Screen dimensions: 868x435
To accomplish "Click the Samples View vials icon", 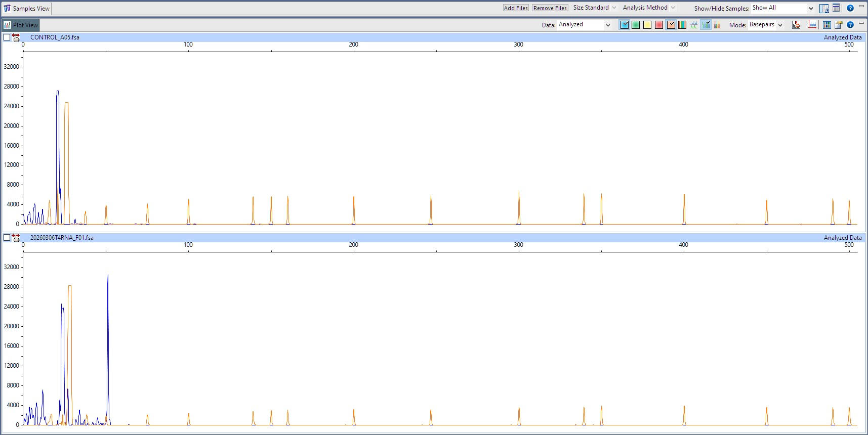I will click(x=7, y=9).
